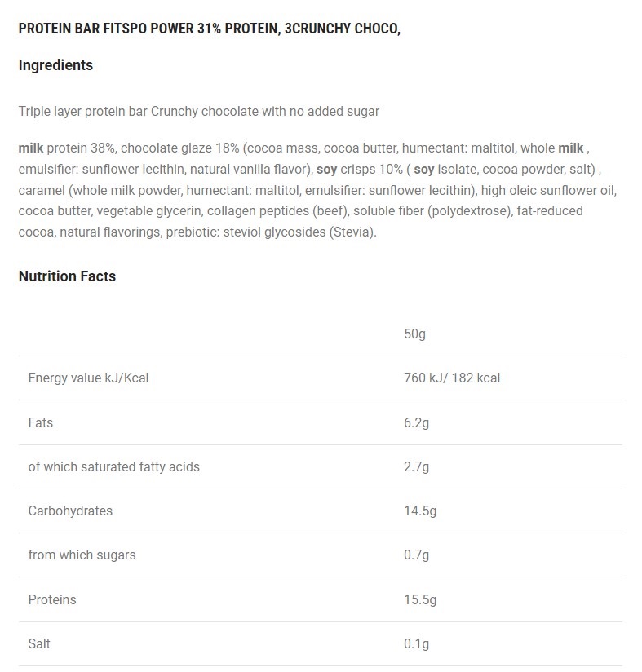Screen dimensions: 642x672
Task: Click the "from which sugars" row label
Action: (x=82, y=555)
